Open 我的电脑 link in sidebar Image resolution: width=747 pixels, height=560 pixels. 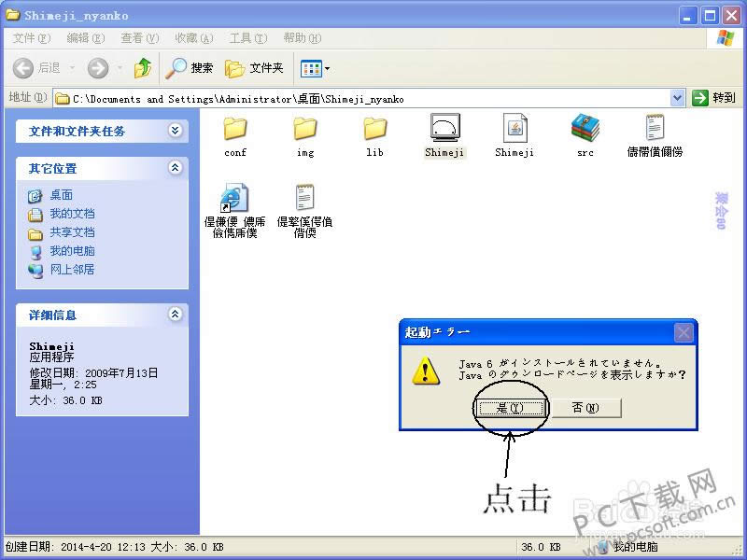(72, 251)
